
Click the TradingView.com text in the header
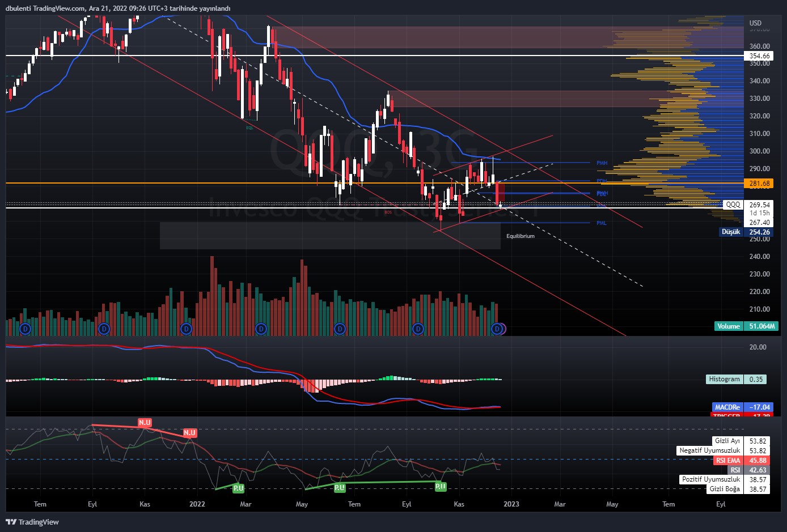pos(59,8)
